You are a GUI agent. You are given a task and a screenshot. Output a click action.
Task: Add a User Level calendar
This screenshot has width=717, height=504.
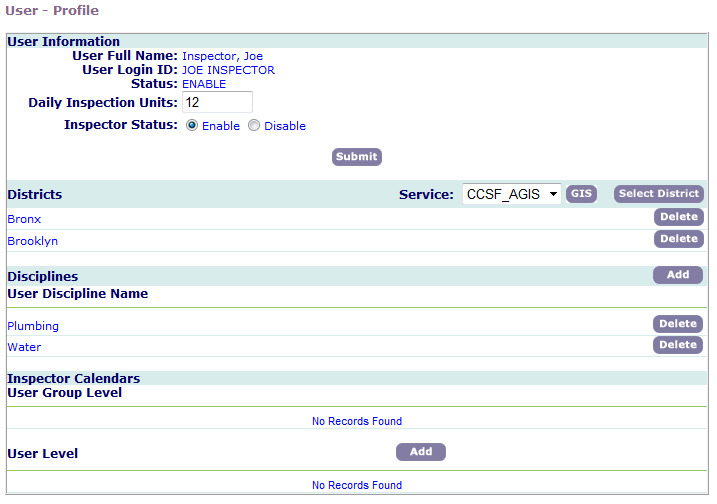click(421, 452)
